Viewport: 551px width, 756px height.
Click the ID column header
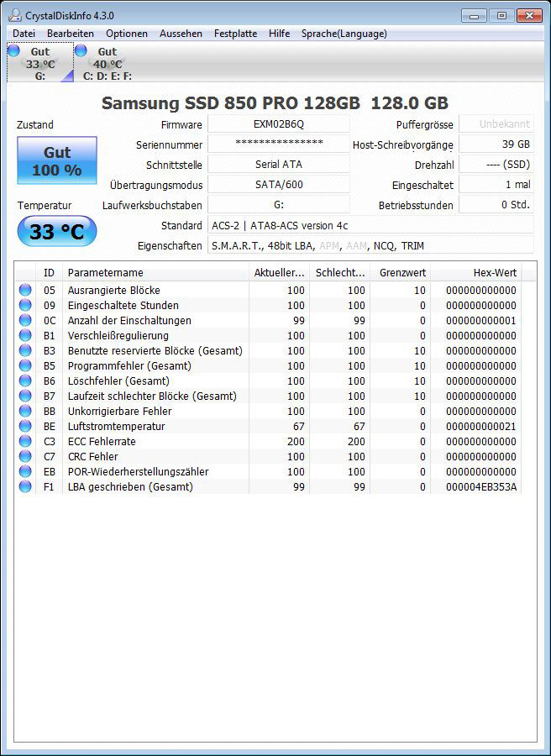click(50, 272)
